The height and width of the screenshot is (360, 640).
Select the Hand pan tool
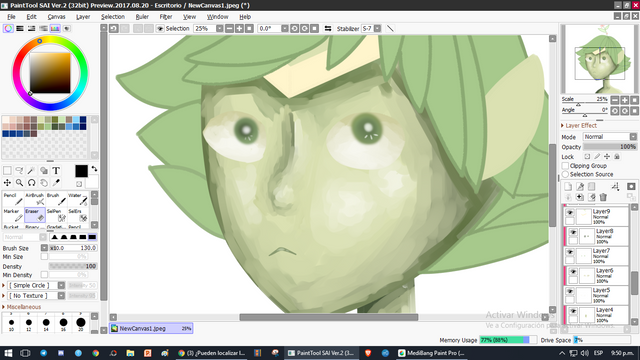point(44,182)
